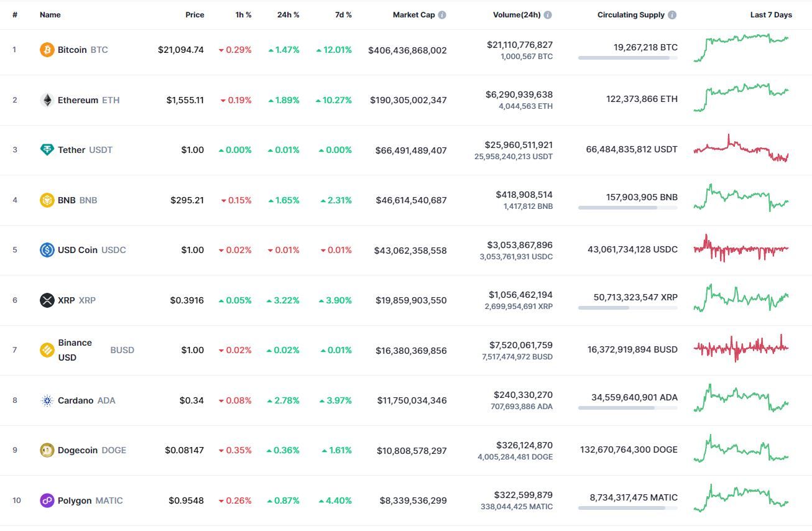Click the Market Cap info icon
Viewport: 812px width, 531px height.
(x=442, y=15)
